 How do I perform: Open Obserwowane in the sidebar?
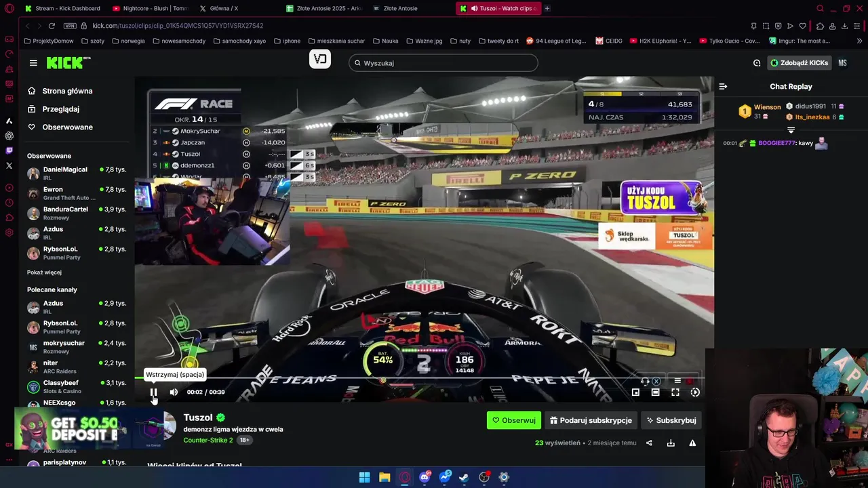67,127
